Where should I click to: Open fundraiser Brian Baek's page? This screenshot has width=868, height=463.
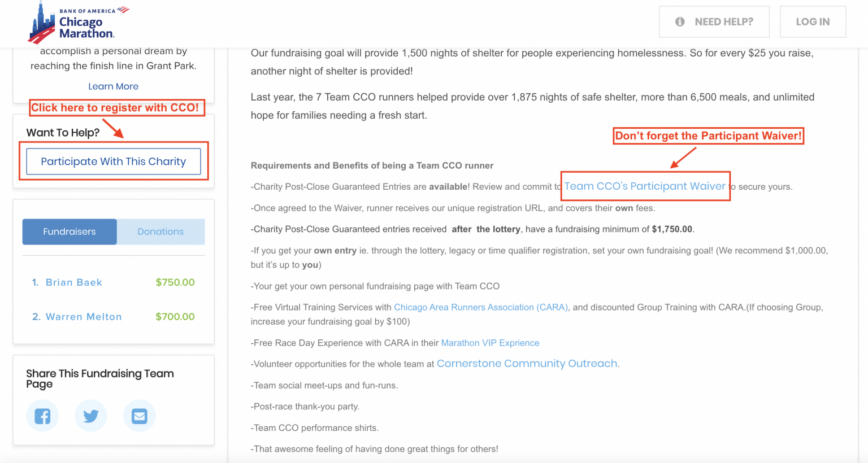point(74,282)
